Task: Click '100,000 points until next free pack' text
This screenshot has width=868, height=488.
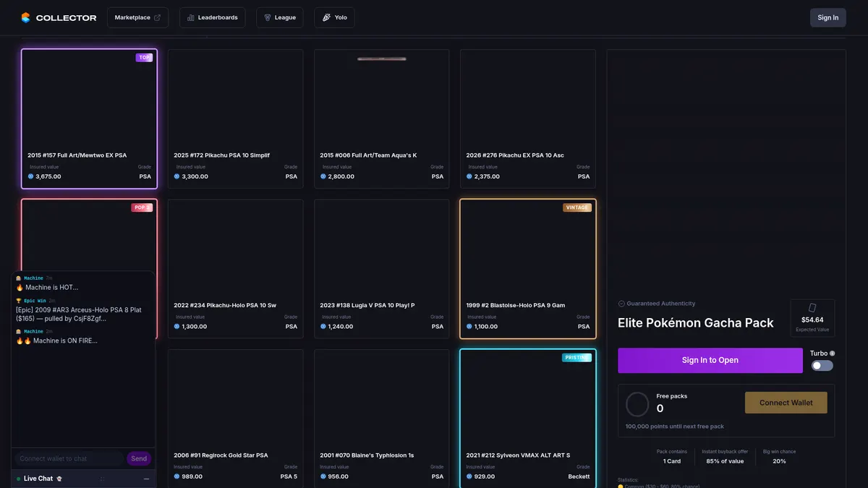Action: 675,427
